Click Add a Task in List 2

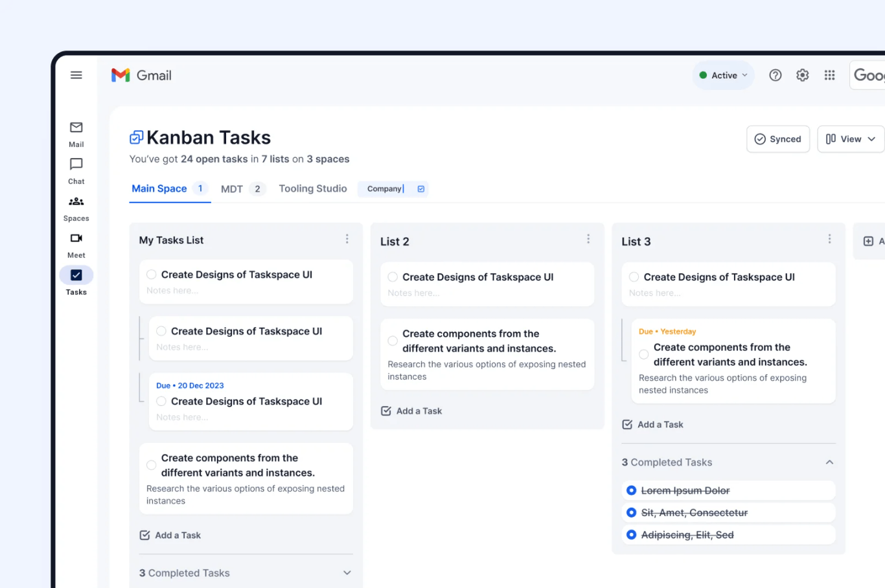coord(412,411)
